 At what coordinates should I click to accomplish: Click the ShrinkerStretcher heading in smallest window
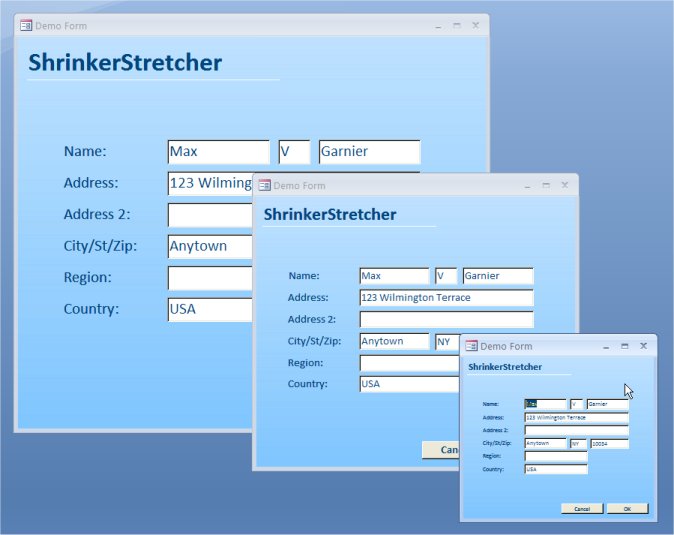pyautogui.click(x=505, y=367)
